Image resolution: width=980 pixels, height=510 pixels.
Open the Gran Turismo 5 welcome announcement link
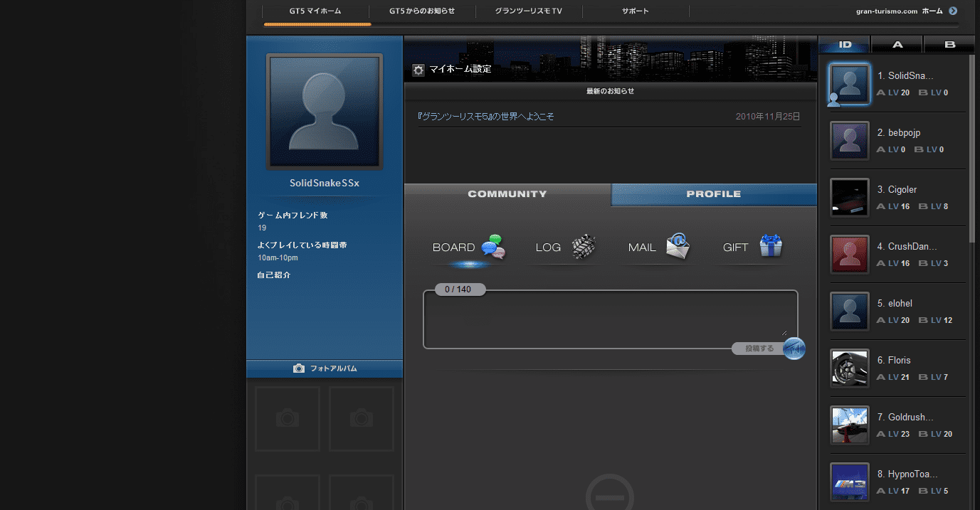tap(486, 117)
